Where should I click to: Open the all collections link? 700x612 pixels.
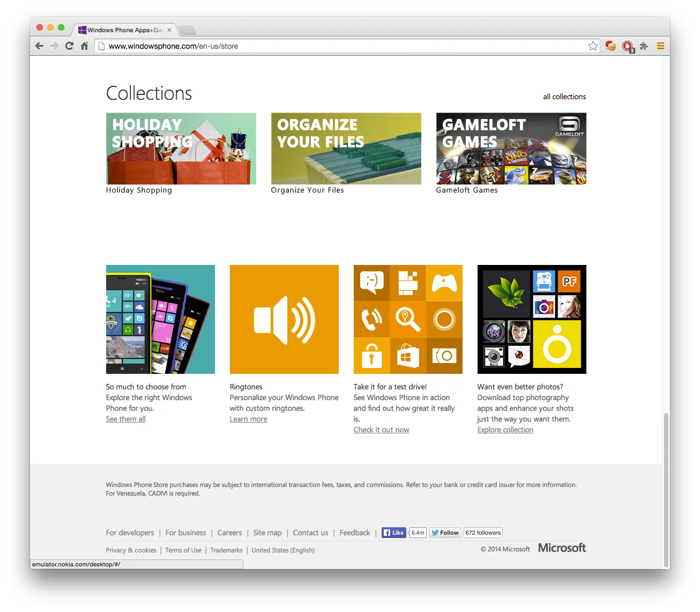[564, 97]
